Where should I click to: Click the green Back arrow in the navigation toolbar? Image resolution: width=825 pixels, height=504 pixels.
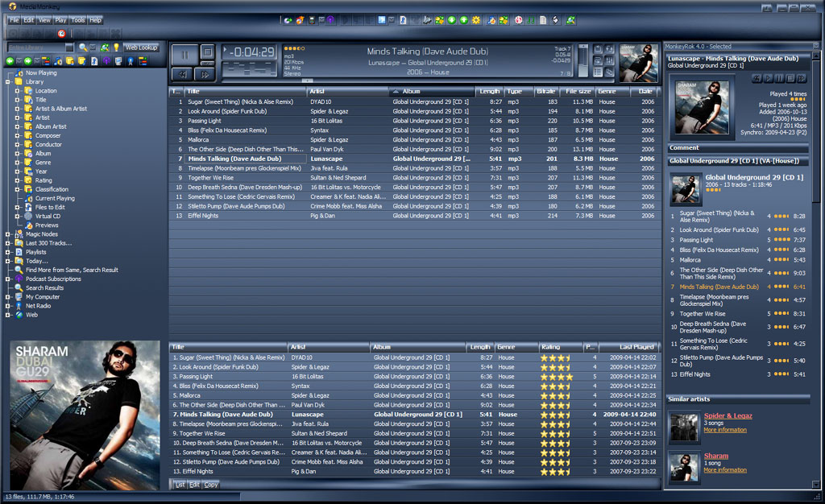click(x=10, y=61)
